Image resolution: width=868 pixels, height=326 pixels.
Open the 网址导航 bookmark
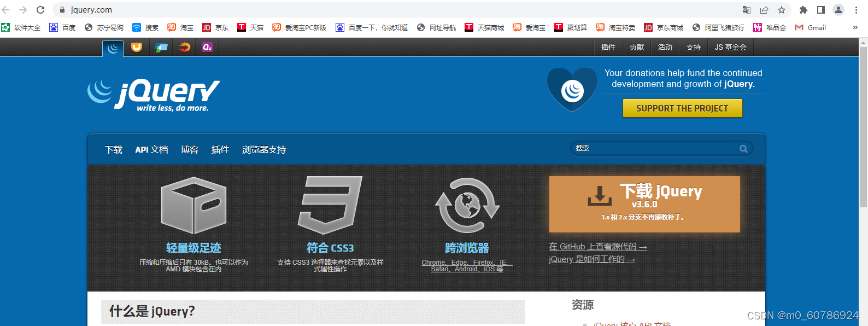point(437,27)
